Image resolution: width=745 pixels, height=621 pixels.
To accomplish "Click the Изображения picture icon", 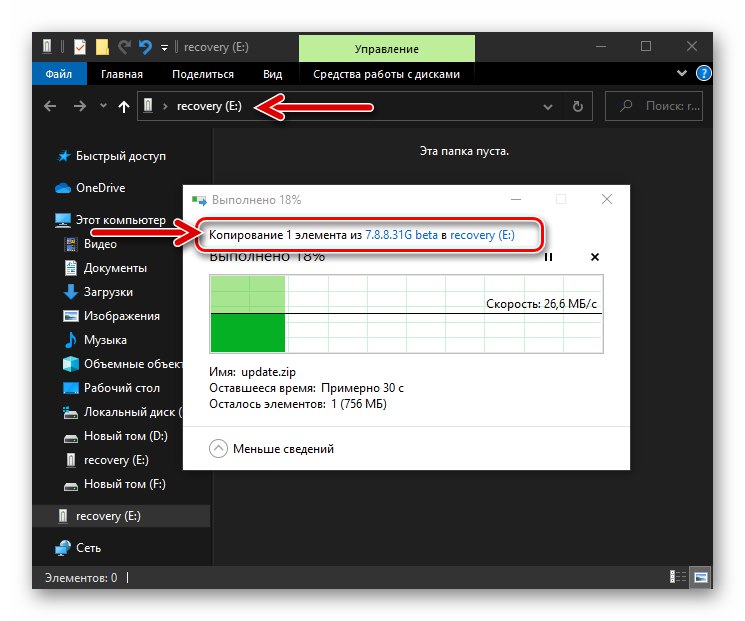I will tap(71, 316).
